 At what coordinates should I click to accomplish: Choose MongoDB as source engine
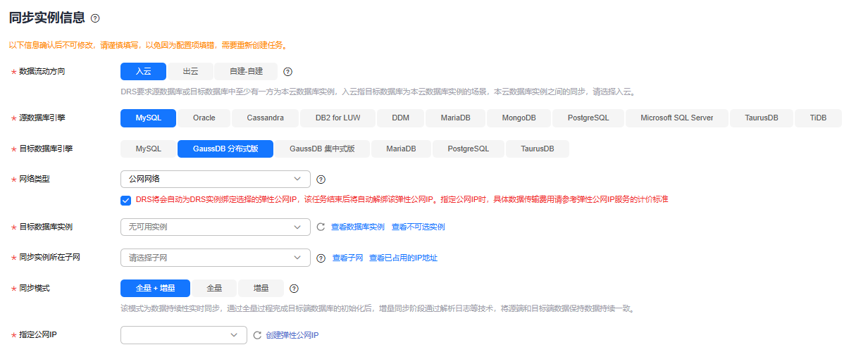coord(519,118)
